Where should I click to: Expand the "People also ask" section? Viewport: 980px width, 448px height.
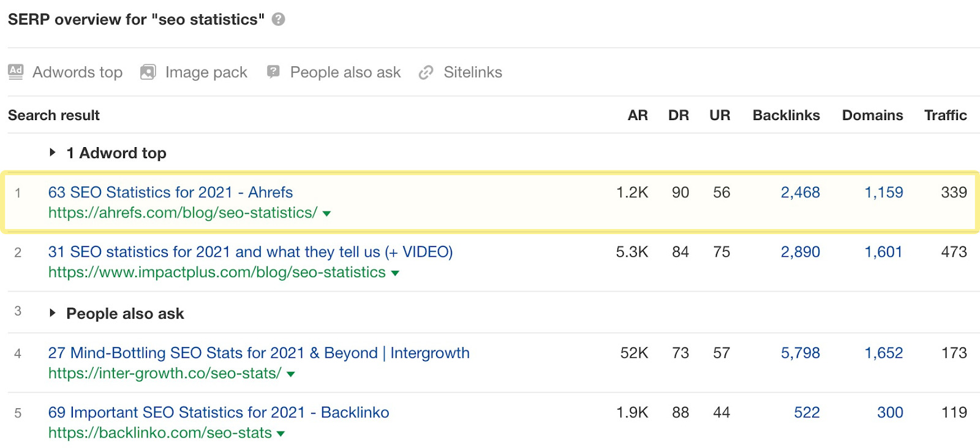click(x=53, y=313)
